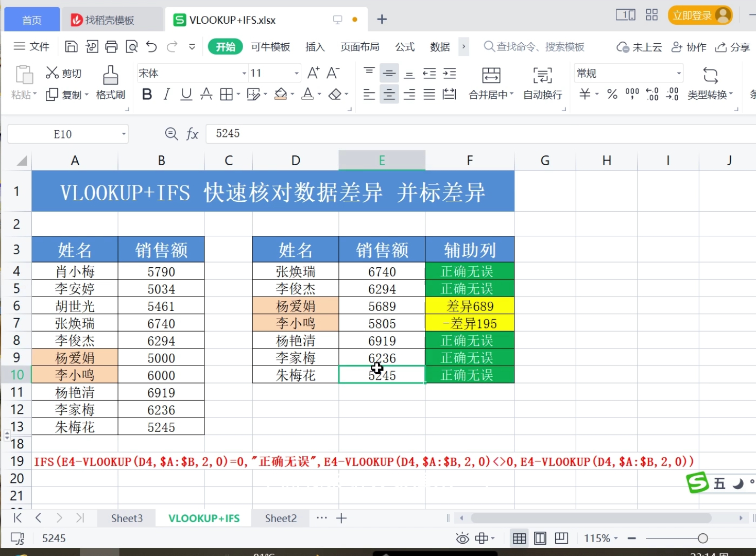Viewport: 756px width, 556px height.
Task: Toggle strikethrough text effect icon
Action: pyautogui.click(x=207, y=94)
